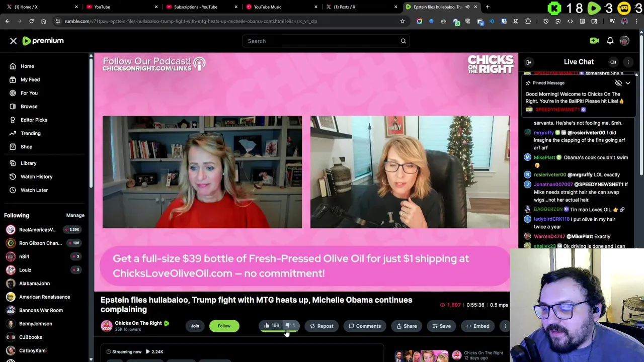Go back in browser history

pos(7,21)
